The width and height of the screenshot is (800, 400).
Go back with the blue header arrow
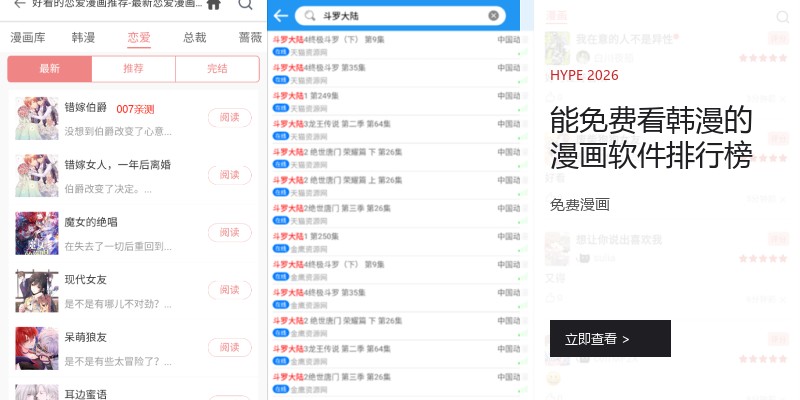(281, 16)
